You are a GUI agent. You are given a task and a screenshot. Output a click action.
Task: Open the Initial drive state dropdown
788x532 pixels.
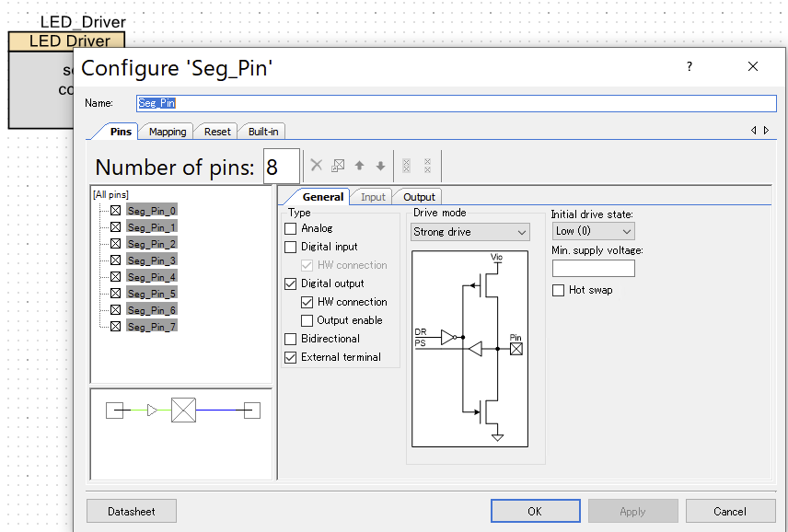point(593,231)
